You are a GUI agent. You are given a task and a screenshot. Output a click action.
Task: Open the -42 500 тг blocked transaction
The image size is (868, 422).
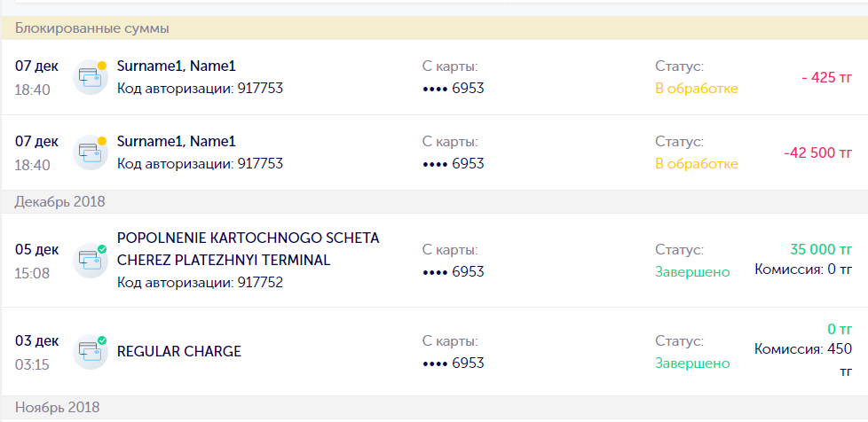(434, 152)
